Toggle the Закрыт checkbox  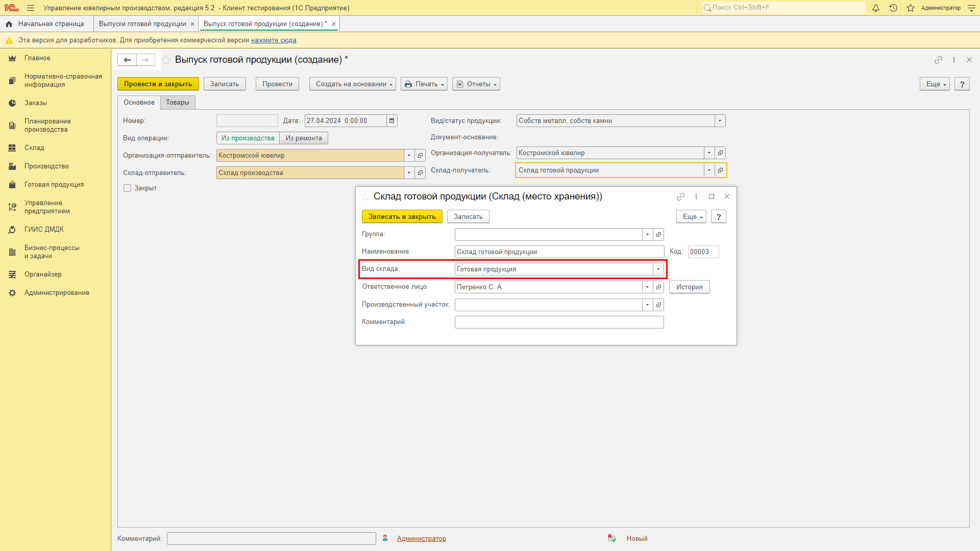(128, 188)
